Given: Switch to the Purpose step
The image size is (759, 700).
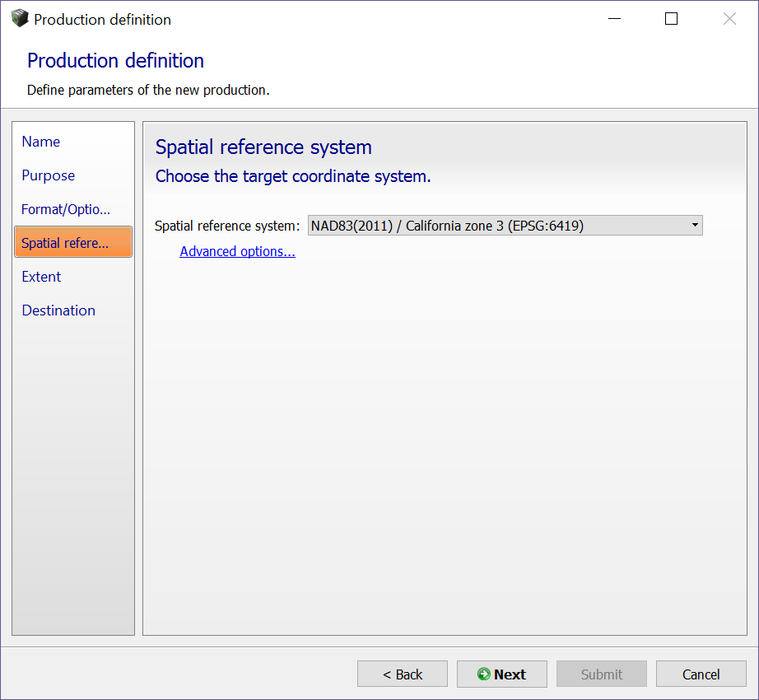Looking at the screenshot, I should pyautogui.click(x=49, y=175).
